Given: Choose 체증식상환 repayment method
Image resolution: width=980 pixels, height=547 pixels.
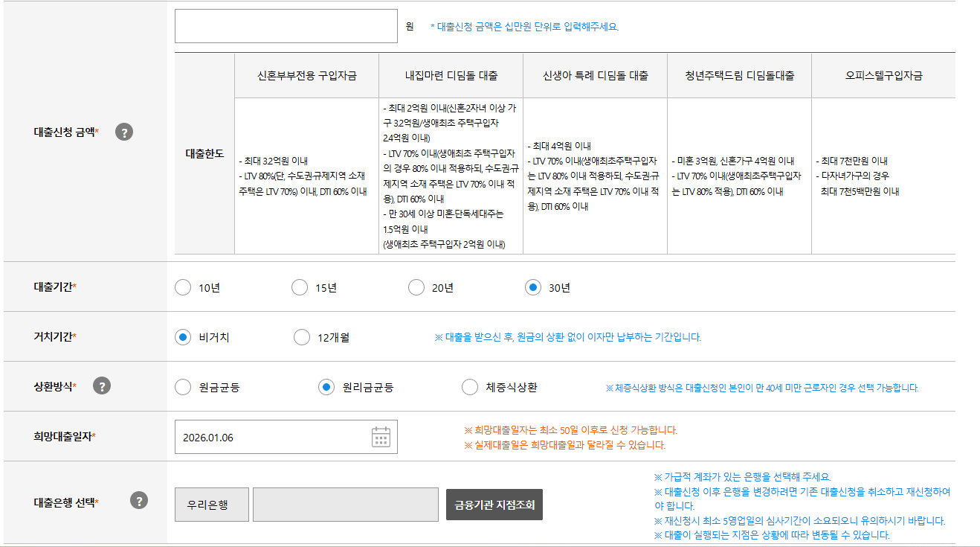Looking at the screenshot, I should click(469, 386).
